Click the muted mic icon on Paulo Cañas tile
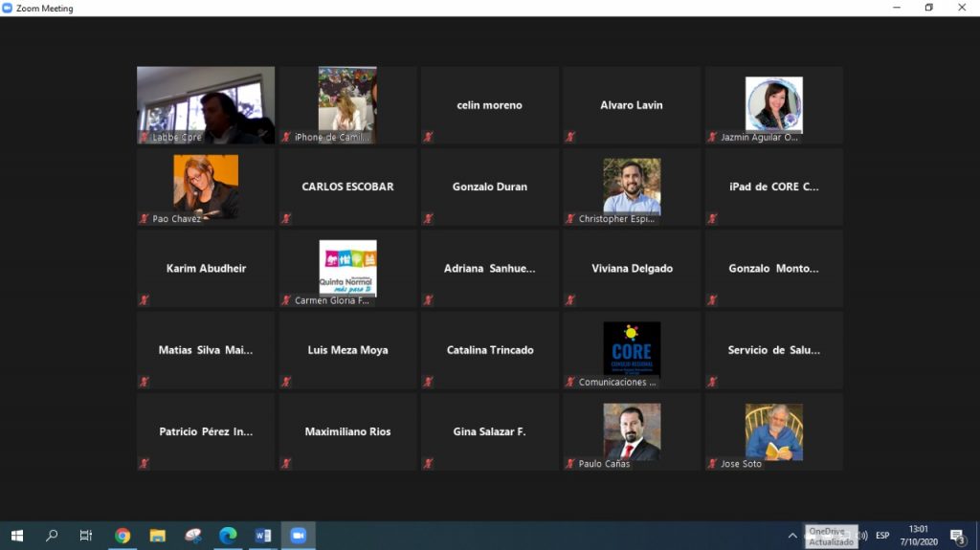Viewport: 980px width, 550px height. tap(570, 464)
